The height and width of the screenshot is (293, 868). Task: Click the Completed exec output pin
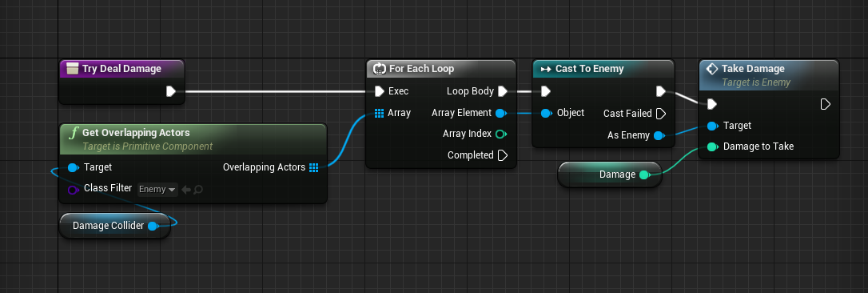pos(503,155)
